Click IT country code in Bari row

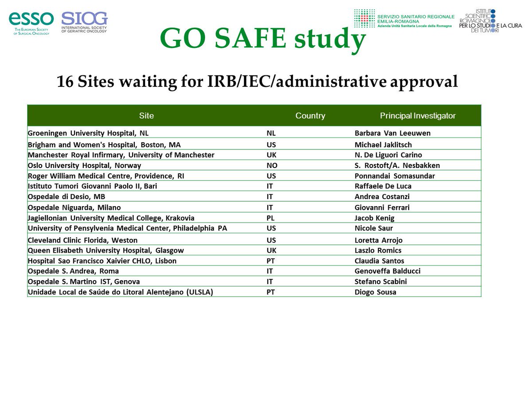[x=270, y=186]
